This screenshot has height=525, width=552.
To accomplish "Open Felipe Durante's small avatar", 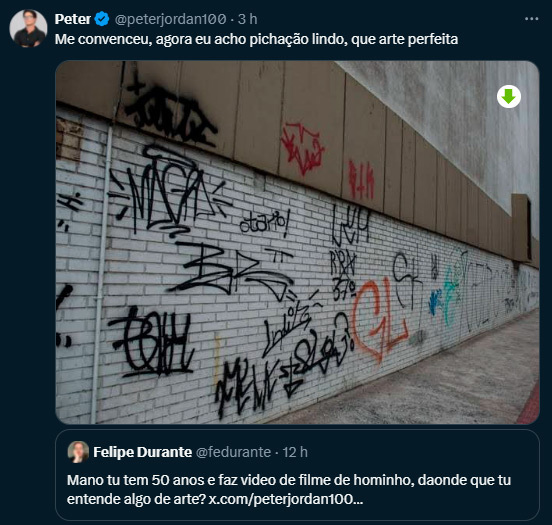I will (78, 452).
